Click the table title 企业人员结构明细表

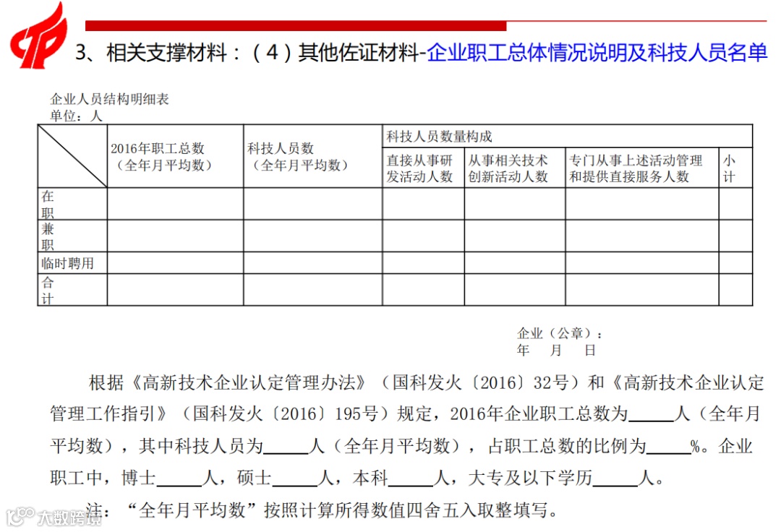(110, 99)
